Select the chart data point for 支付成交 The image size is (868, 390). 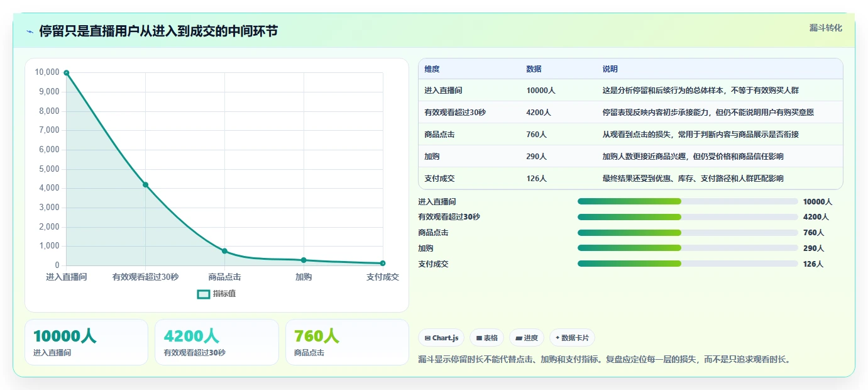pos(383,263)
